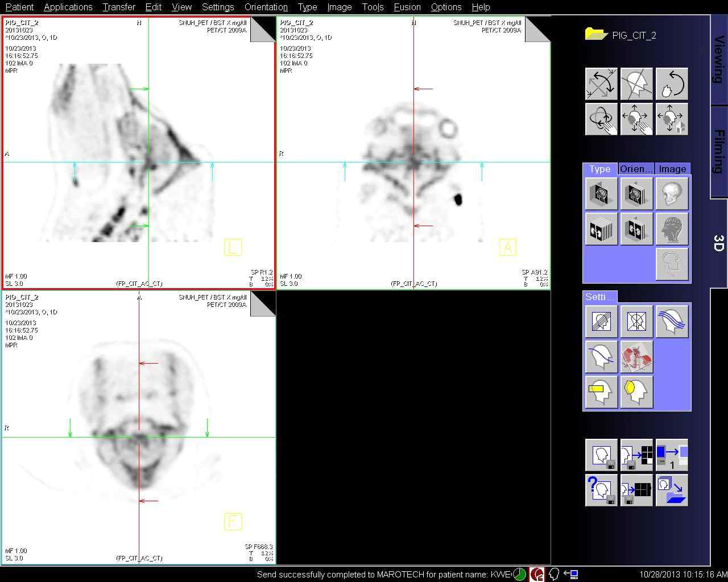Image resolution: width=728 pixels, height=582 pixels.
Task: Open the Settings menu in the menu bar
Action: 218,7
